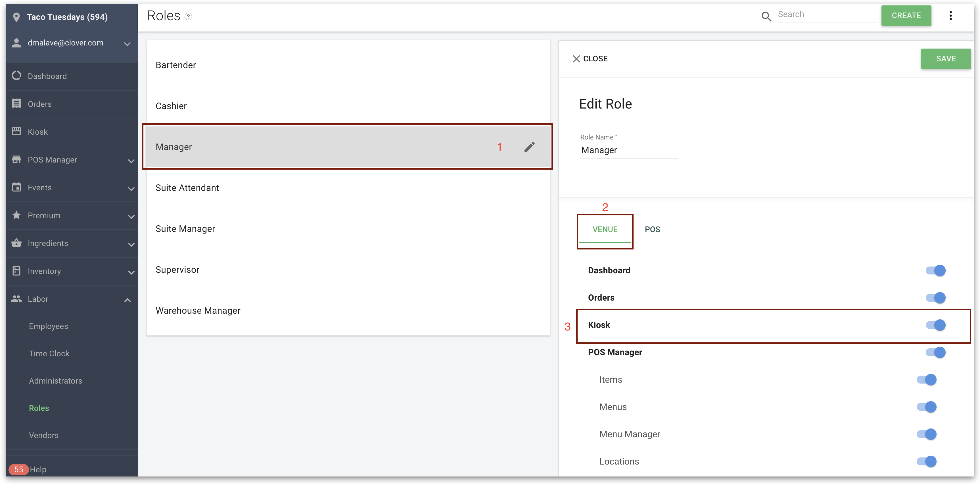Open Roles under Labor
Viewport: 980px width, 485px height.
[39, 408]
